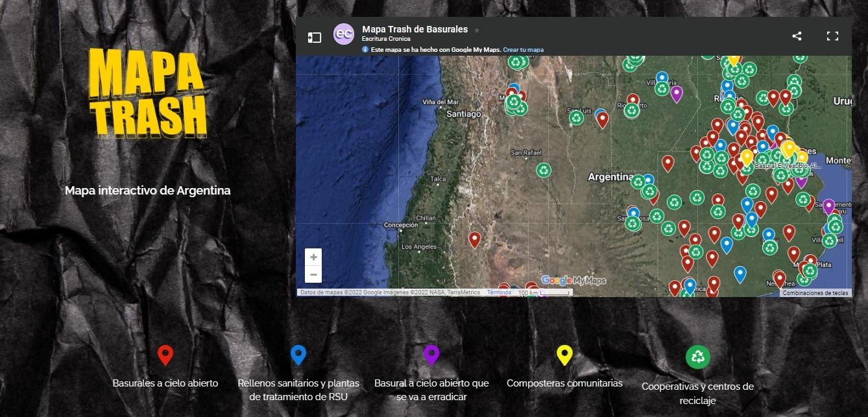
Task: Click the green recycling legend icon for Cooperativas
Action: (697, 356)
